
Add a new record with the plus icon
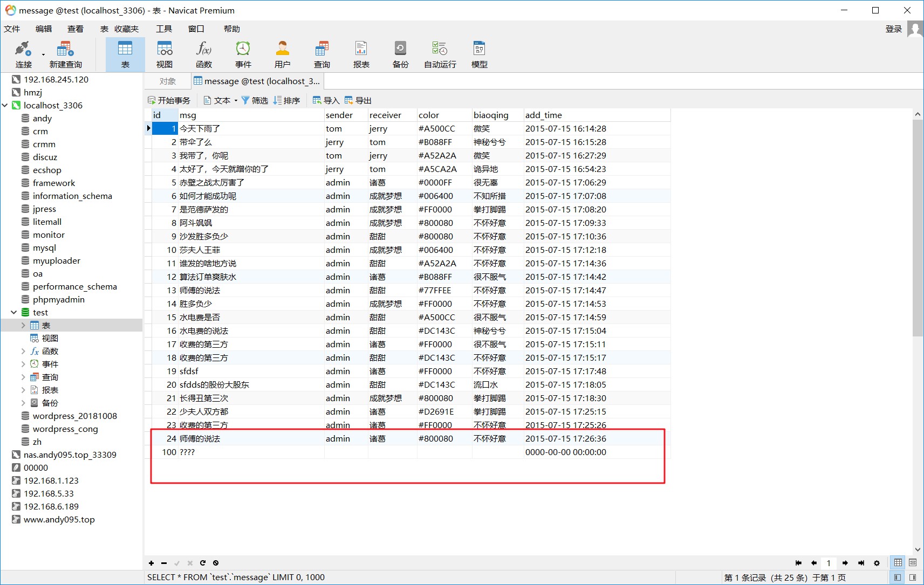click(x=151, y=563)
